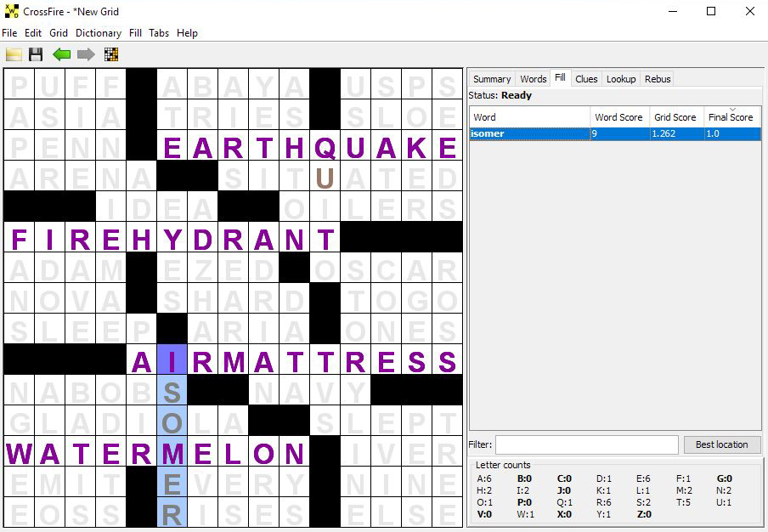This screenshot has height=532, width=768.
Task: Click the grid pattern toolbar icon
Action: 110,54
